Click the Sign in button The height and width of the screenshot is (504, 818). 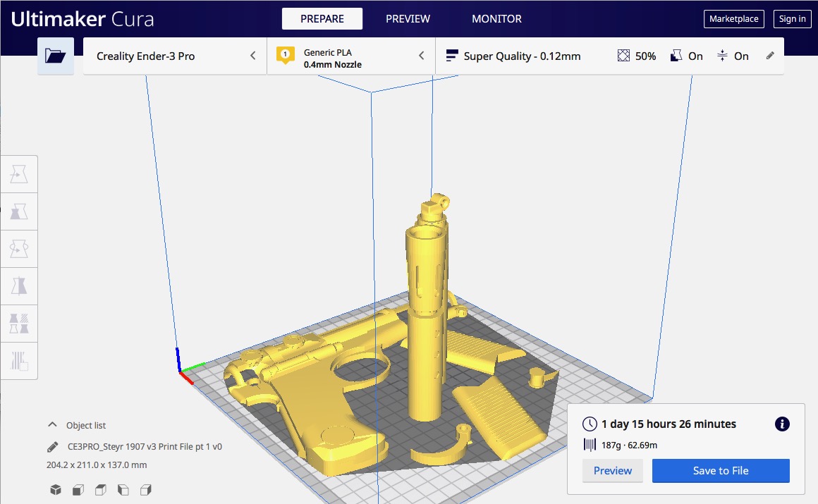click(792, 19)
